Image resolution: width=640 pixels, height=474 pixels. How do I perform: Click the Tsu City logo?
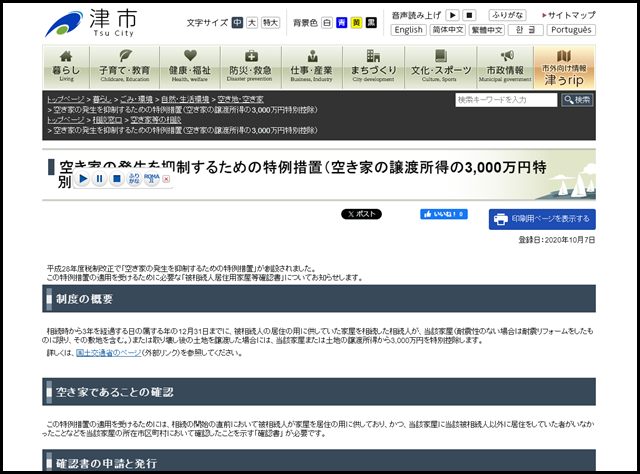click(x=91, y=23)
